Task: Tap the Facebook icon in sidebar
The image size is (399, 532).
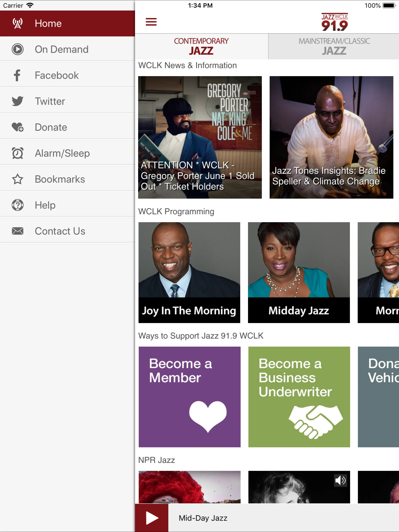Action: point(17,75)
